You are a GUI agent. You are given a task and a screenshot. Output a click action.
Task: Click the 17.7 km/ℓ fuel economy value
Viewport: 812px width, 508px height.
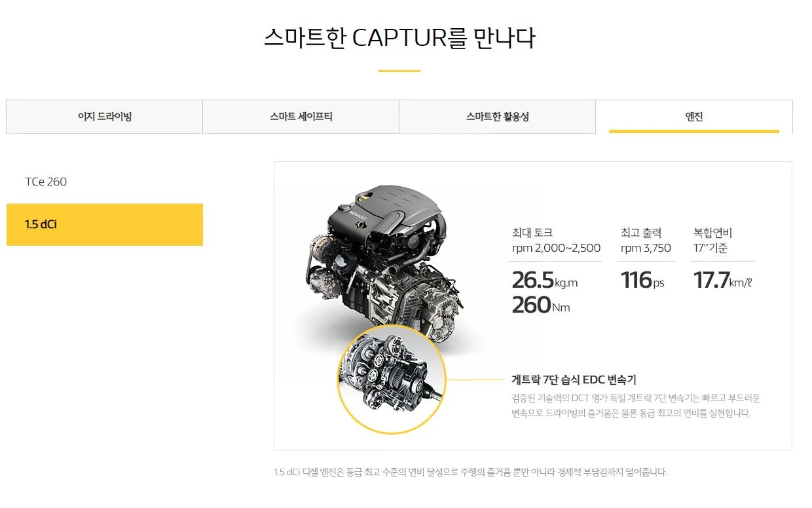[x=723, y=280]
